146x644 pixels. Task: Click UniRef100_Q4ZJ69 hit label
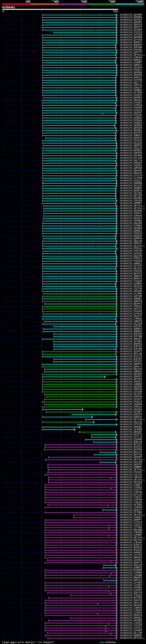pyautogui.click(x=131, y=565)
